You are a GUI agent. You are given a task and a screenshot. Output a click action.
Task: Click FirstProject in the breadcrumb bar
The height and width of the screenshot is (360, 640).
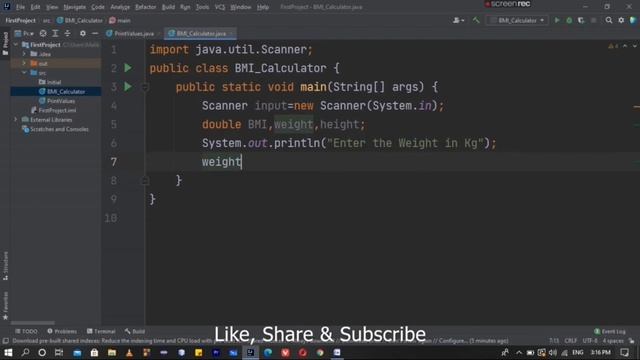pyautogui.click(x=20, y=20)
